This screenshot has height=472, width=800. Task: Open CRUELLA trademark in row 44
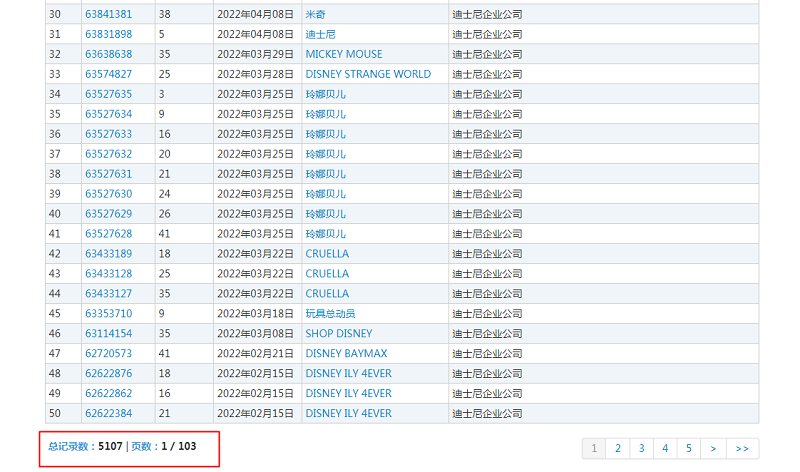coord(327,293)
